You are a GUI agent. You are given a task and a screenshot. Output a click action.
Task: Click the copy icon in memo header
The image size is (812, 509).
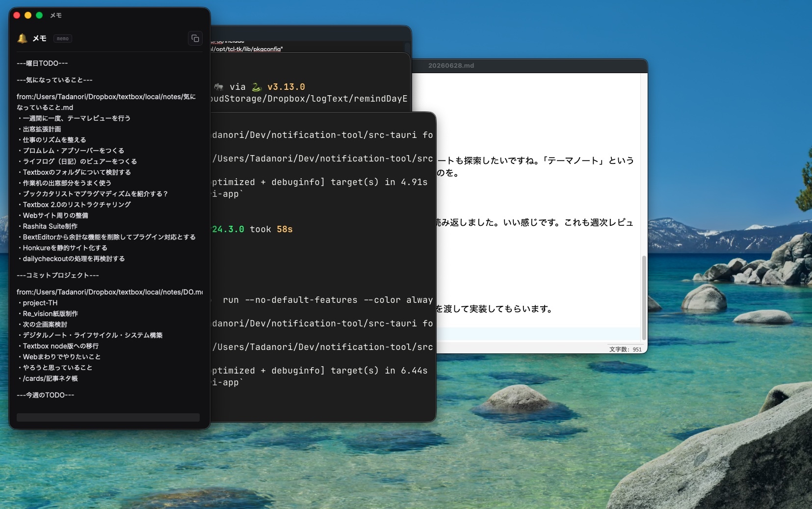[x=195, y=38]
